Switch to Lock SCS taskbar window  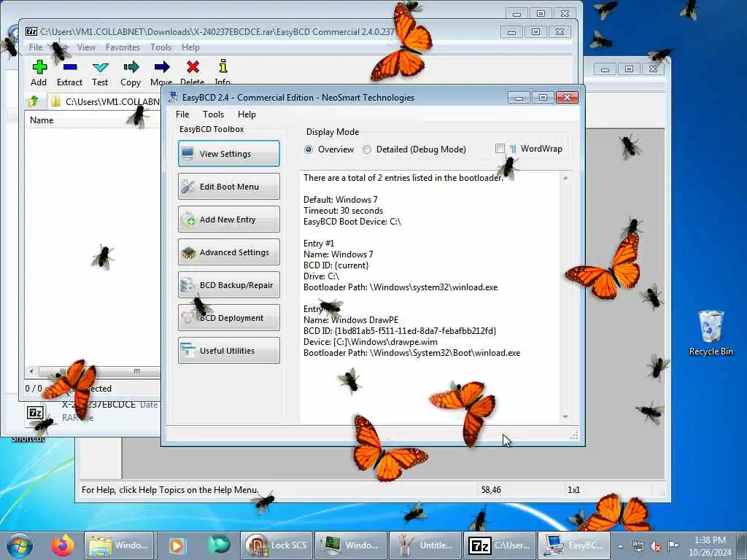(276, 545)
